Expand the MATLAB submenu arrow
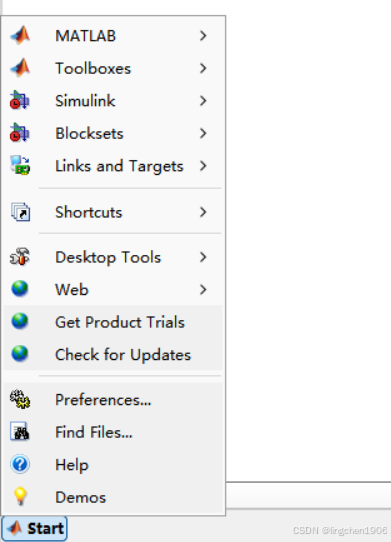Screen dimensions: 391x542 (x=203, y=36)
